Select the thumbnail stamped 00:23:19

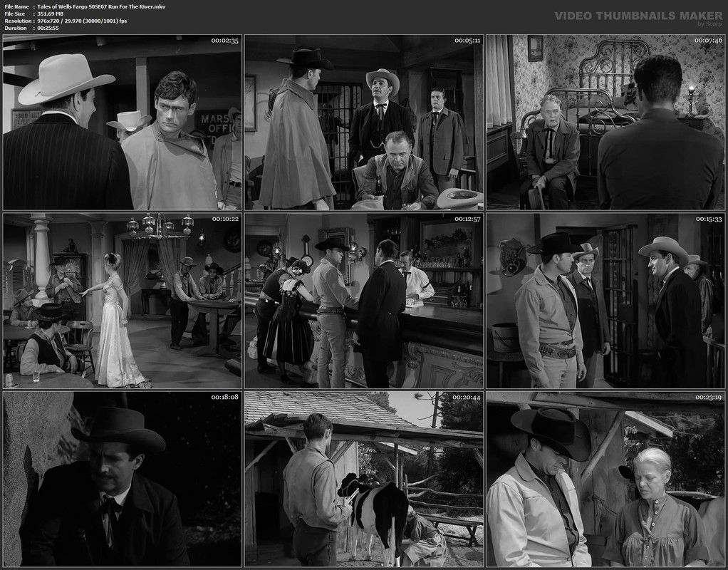[605, 479]
